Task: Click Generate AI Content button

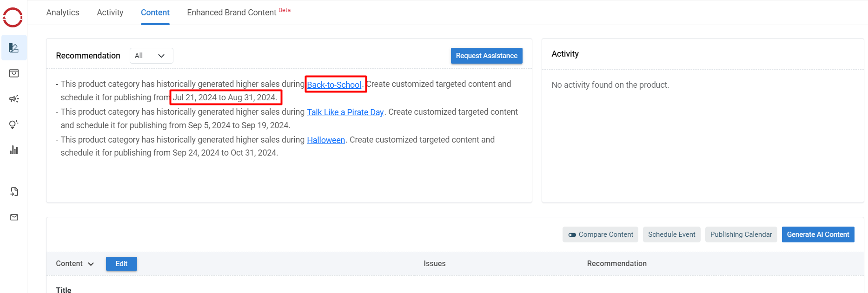Action: pyautogui.click(x=818, y=234)
